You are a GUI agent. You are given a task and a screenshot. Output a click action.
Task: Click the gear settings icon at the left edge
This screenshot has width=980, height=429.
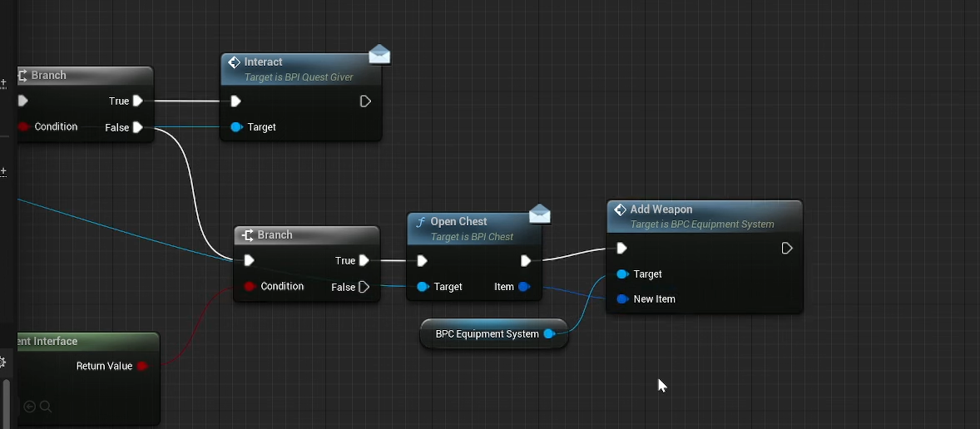click(2, 362)
